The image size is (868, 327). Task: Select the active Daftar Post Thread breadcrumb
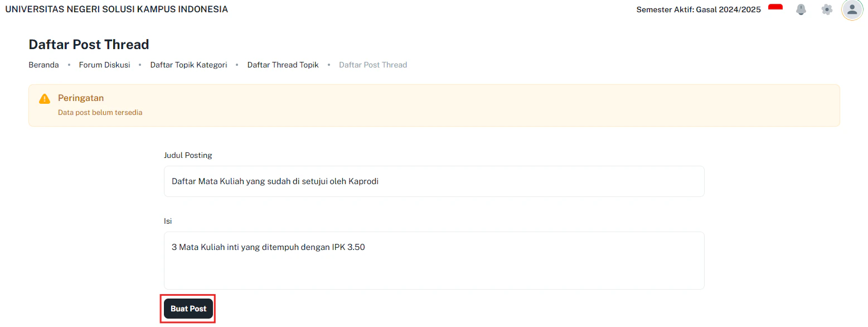(x=373, y=64)
